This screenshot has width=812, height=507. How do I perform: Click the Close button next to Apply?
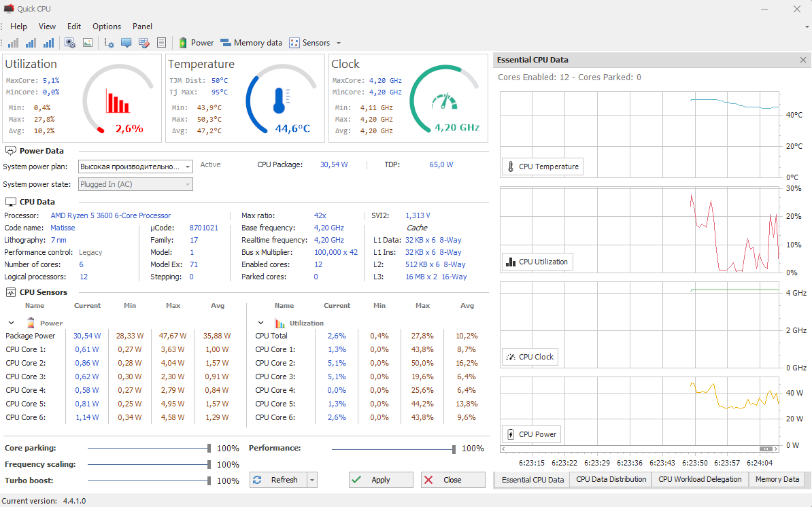point(452,480)
